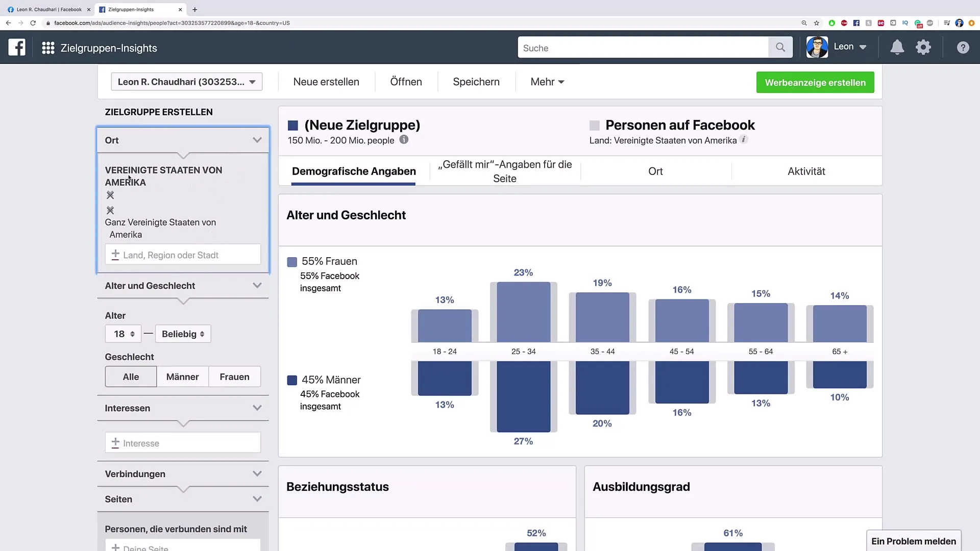The image size is (980, 551).
Task: Open the Mehr dropdown menu
Action: 547,82
